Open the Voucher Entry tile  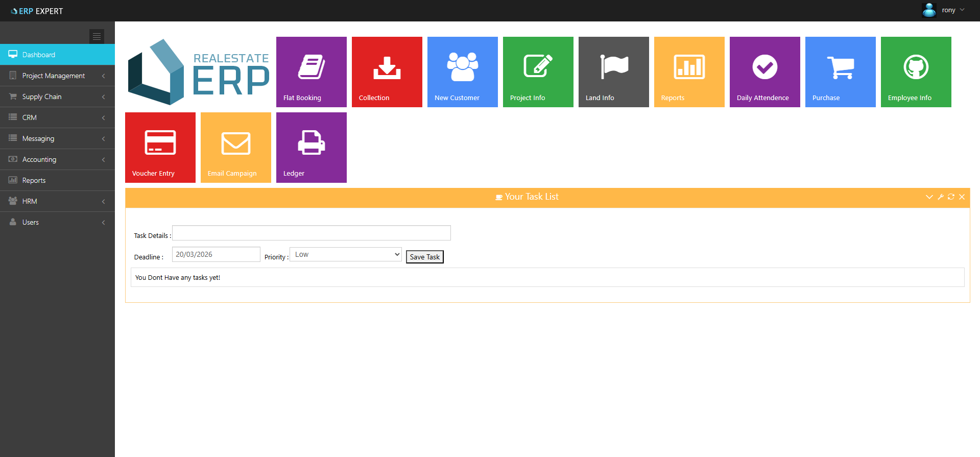(160, 148)
